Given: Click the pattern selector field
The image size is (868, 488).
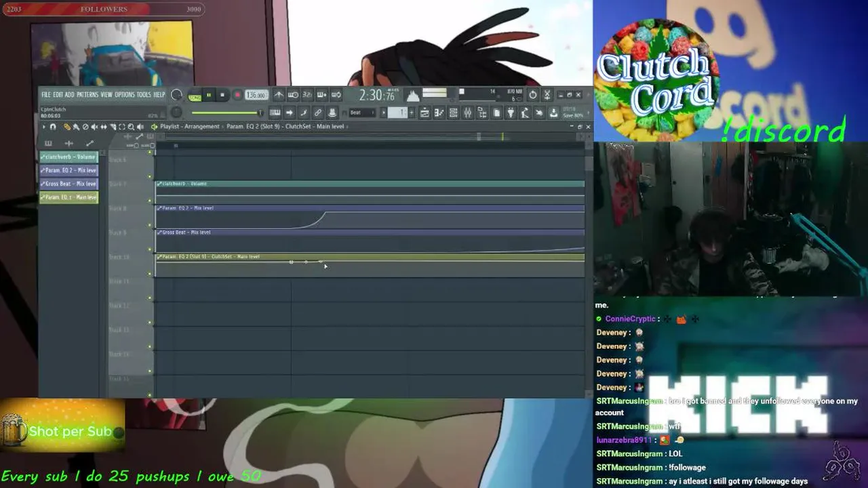Looking at the screenshot, I should tap(397, 113).
